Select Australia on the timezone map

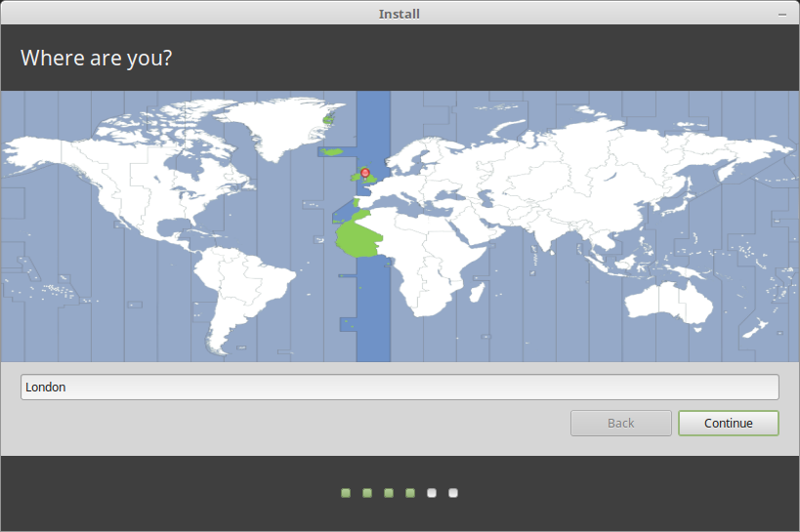(668, 303)
